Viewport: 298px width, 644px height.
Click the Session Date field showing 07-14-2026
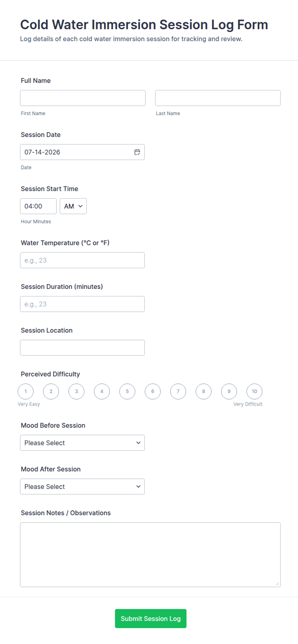point(82,152)
